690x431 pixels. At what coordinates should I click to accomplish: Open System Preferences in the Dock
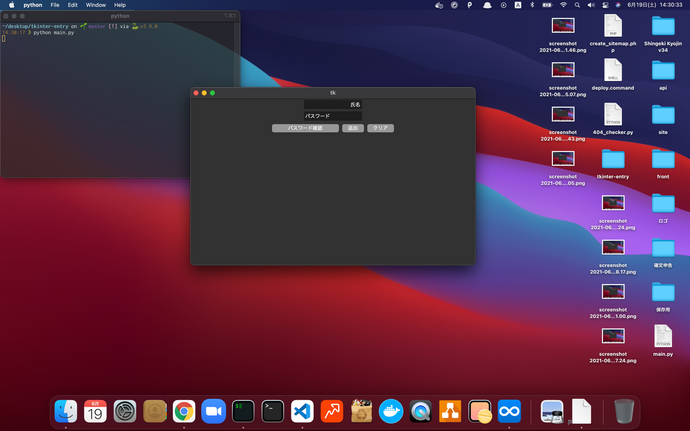[125, 411]
